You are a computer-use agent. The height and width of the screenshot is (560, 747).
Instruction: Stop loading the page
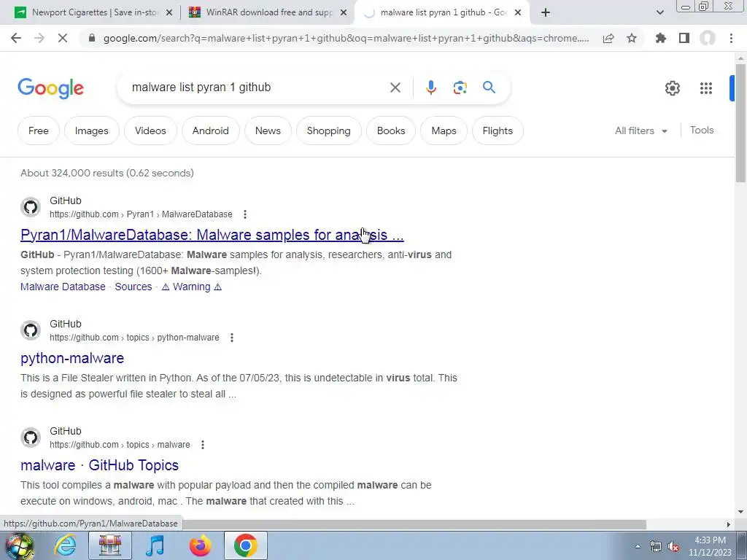(x=63, y=38)
